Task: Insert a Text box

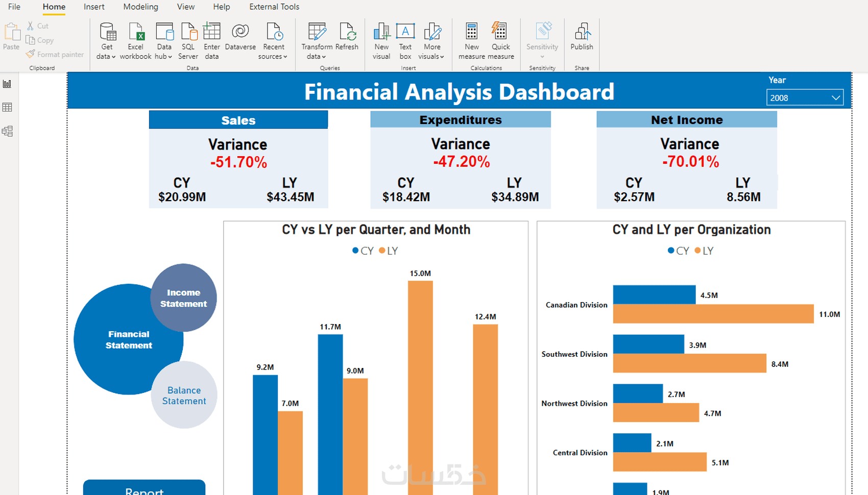Action: (x=405, y=41)
